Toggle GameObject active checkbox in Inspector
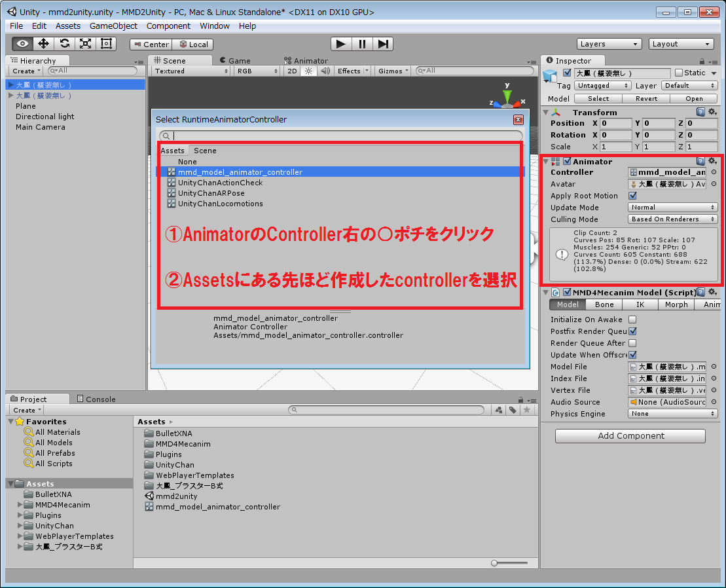The height and width of the screenshot is (588, 726). point(567,73)
